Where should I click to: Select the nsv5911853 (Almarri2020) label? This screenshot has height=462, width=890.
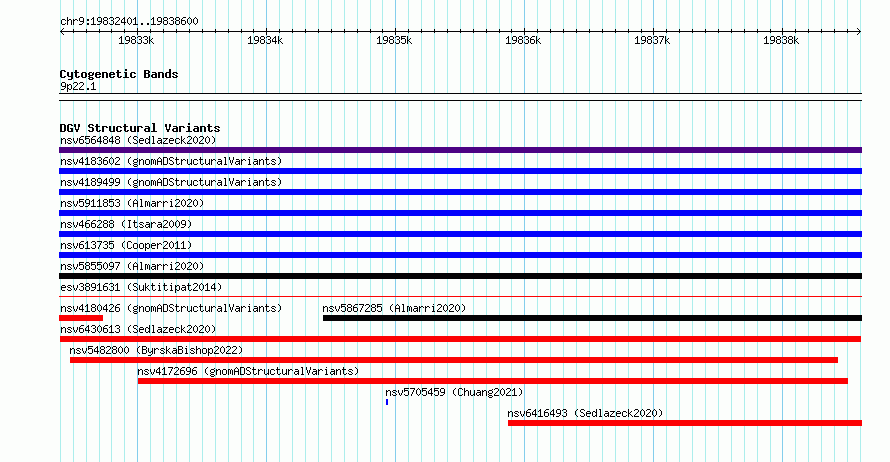(x=132, y=203)
